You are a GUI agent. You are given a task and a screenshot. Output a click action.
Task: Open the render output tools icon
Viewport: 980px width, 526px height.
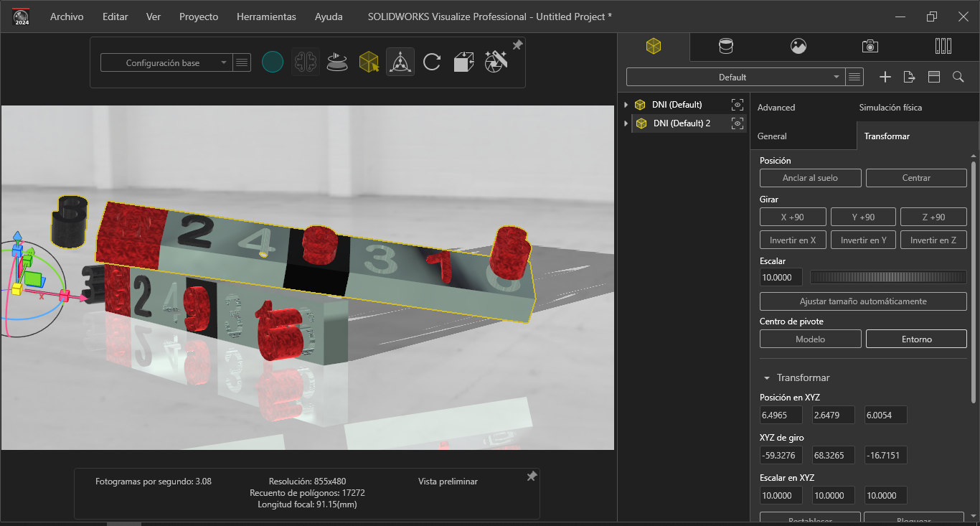click(x=496, y=62)
